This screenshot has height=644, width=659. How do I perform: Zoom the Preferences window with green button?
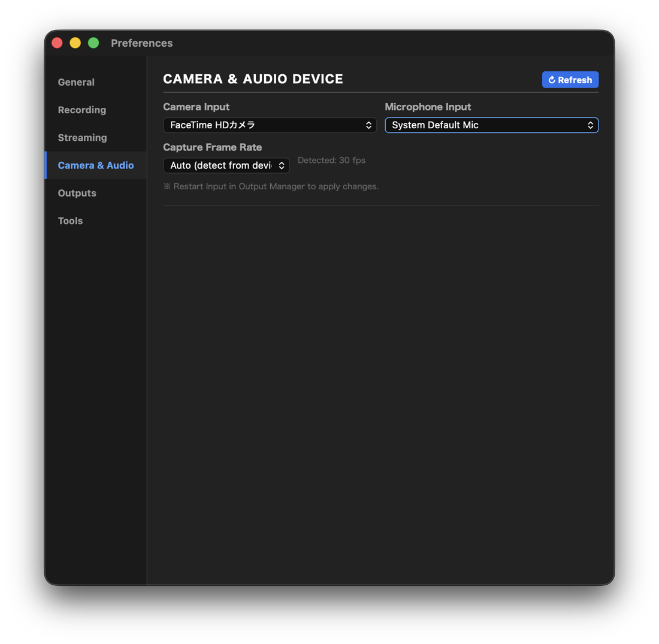click(x=93, y=43)
